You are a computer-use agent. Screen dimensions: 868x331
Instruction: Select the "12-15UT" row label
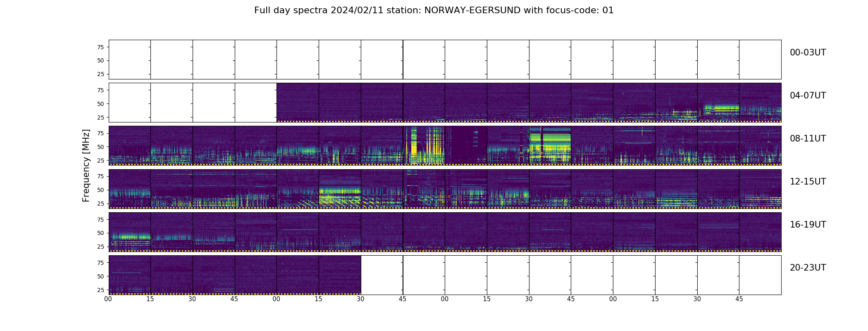808,182
